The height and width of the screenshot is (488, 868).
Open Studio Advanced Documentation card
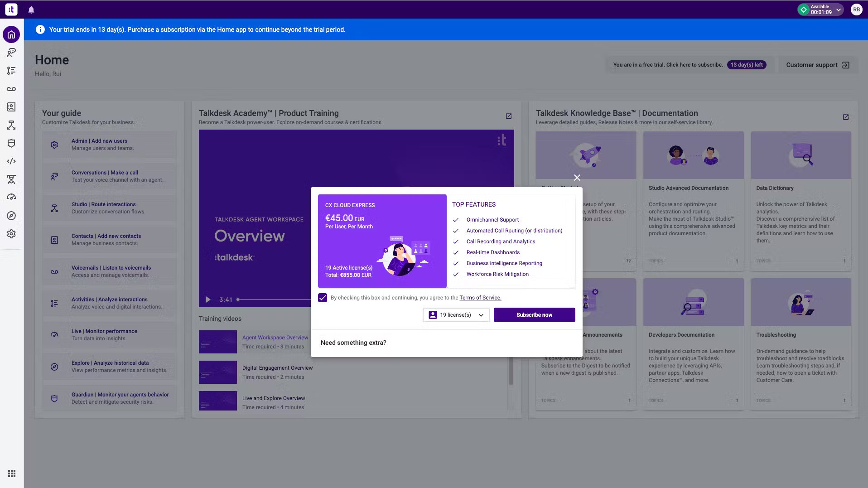pos(693,201)
